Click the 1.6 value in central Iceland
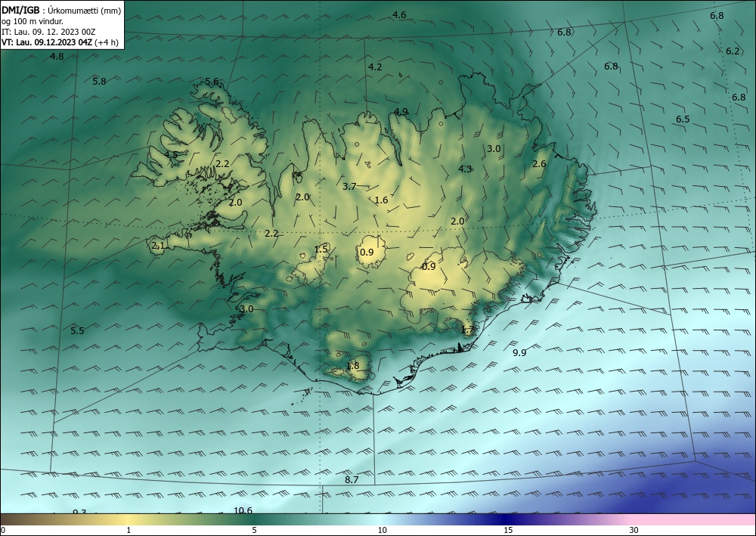The width and height of the screenshot is (756, 536). 381,200
